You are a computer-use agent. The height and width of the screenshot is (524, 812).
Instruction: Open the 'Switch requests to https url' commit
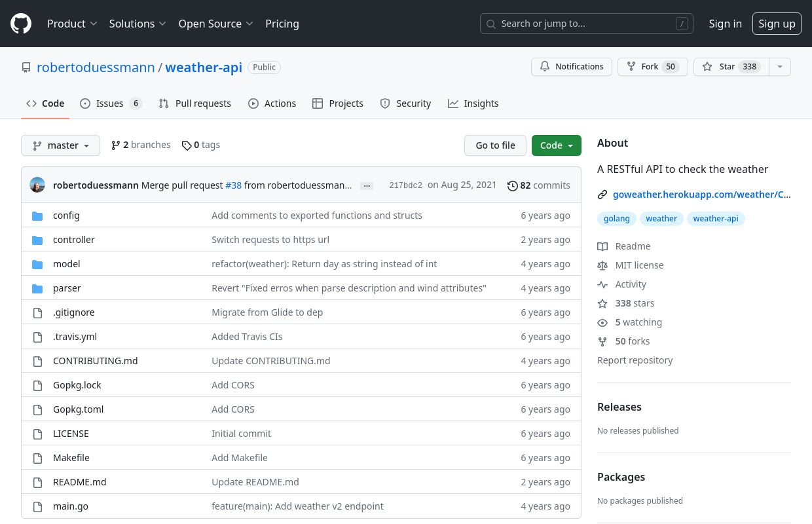tap(270, 240)
